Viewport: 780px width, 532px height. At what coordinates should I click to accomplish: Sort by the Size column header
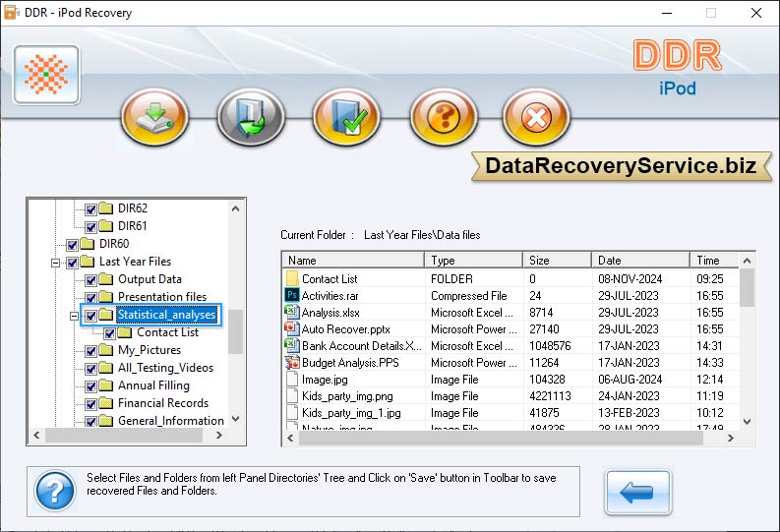point(557,260)
